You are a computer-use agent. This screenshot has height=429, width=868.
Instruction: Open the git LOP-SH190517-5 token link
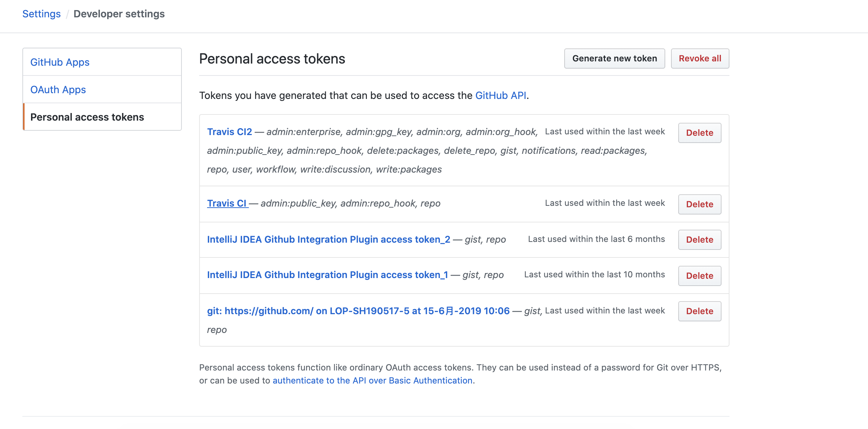click(358, 311)
